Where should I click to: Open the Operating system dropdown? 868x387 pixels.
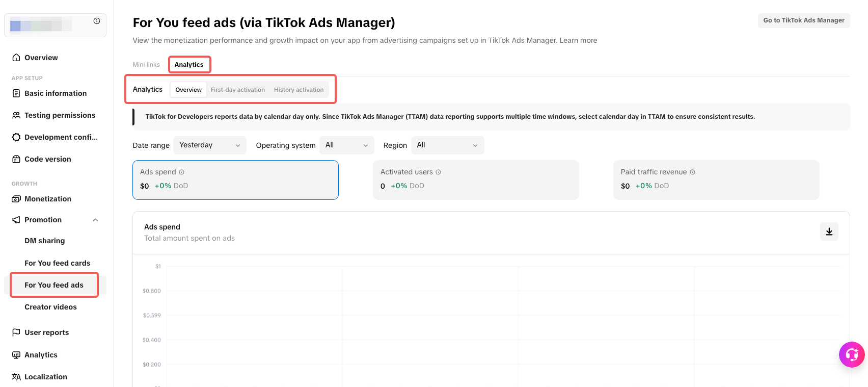(x=346, y=145)
